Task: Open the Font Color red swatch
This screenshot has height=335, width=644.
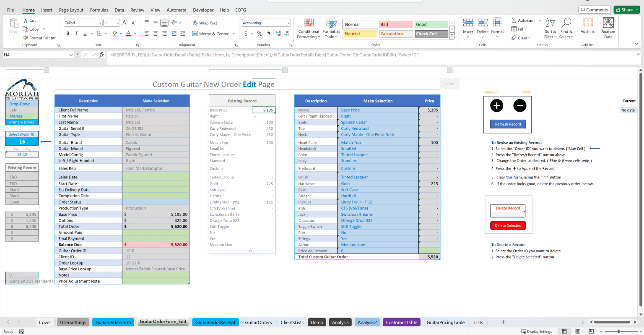Action: 128,33
